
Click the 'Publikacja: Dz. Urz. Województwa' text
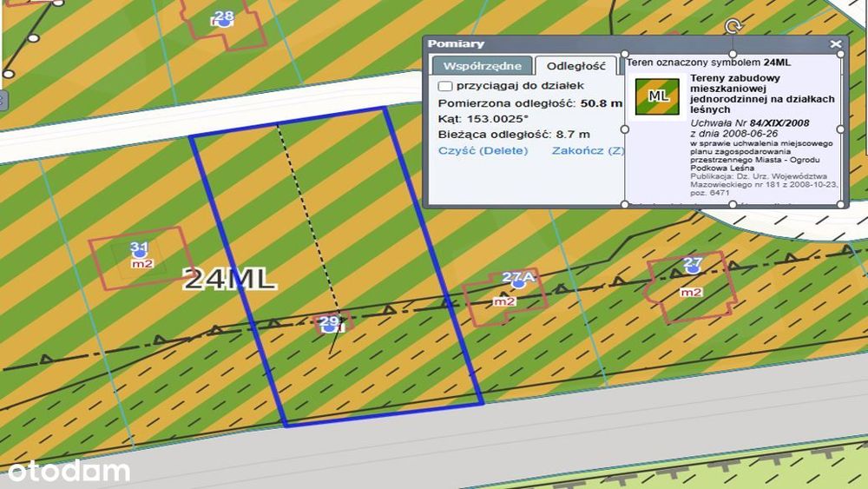click(x=759, y=176)
